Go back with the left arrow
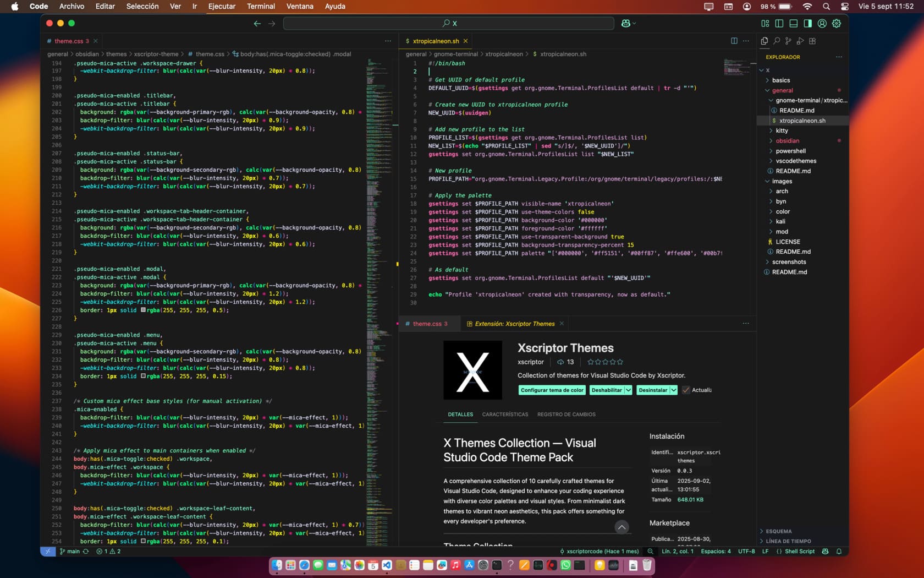Viewport: 924px width, 578px height. click(x=257, y=23)
